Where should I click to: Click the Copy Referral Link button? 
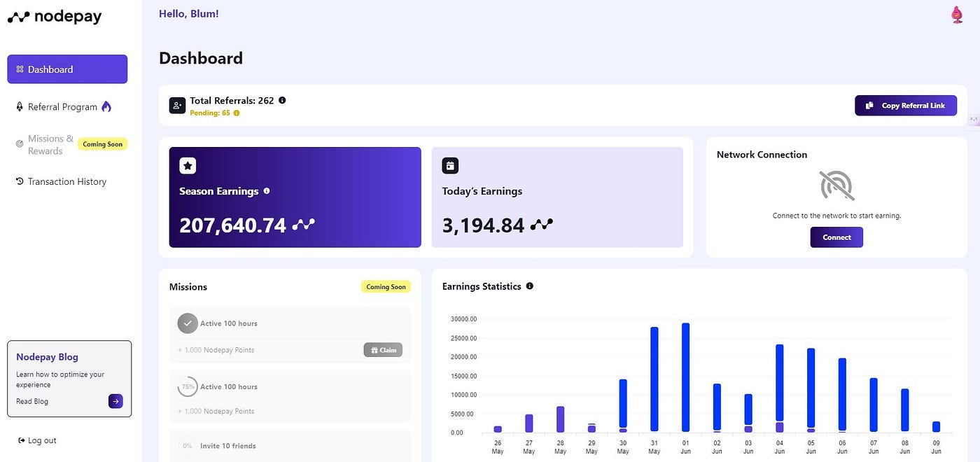pos(905,105)
